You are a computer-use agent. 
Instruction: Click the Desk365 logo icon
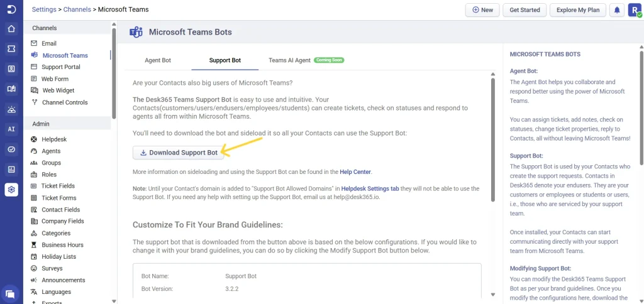click(11, 9)
